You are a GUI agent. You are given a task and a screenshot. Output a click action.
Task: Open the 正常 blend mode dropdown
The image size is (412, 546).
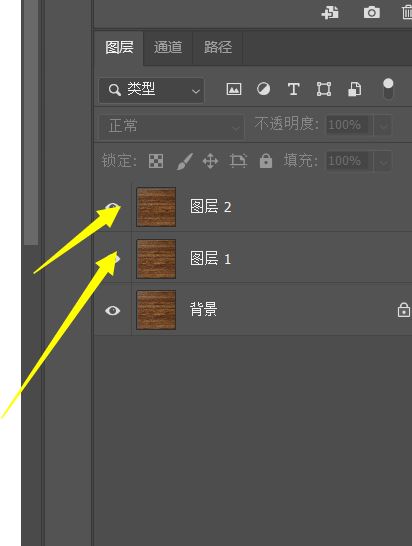(171, 126)
